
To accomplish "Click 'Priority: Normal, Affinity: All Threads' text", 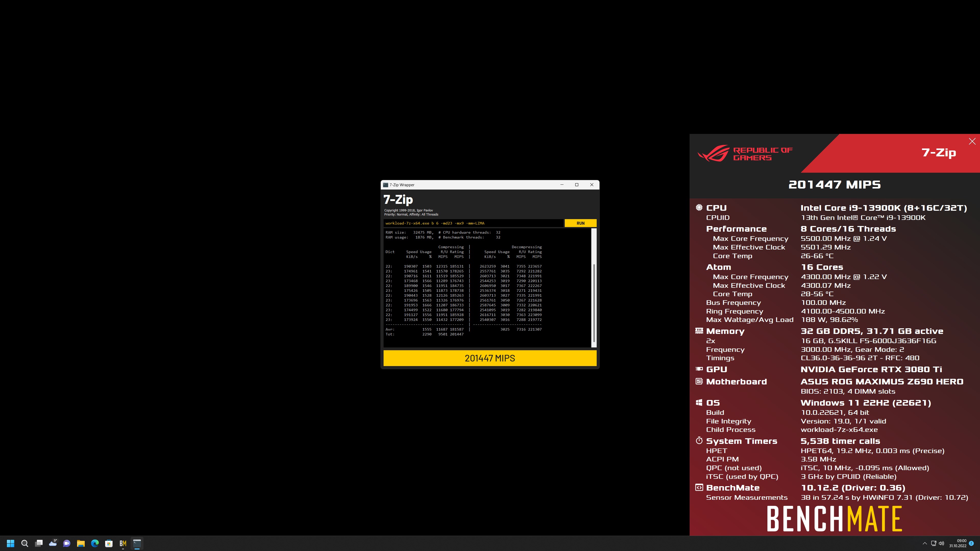I will 411,215.
